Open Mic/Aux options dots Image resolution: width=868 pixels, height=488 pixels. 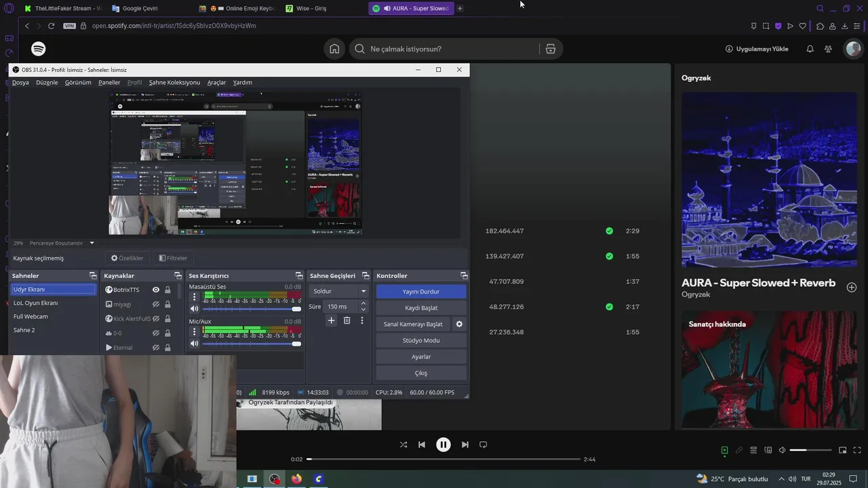tap(195, 331)
